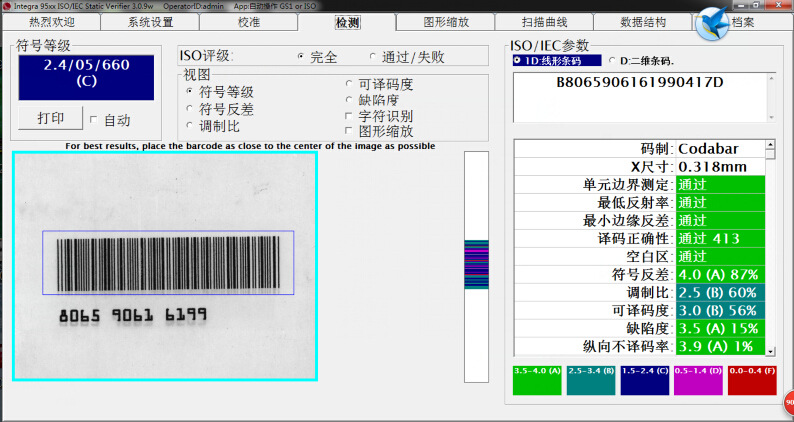
Task: Choose the 符号反差 view option
Action: [190, 108]
